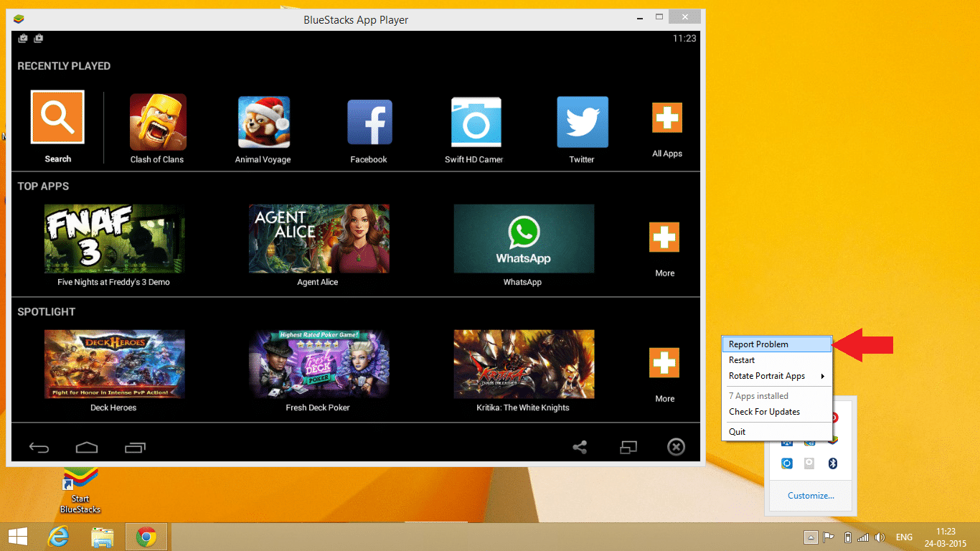
Task: Open Deck Heroes spotlight thumbnail
Action: pos(115,364)
